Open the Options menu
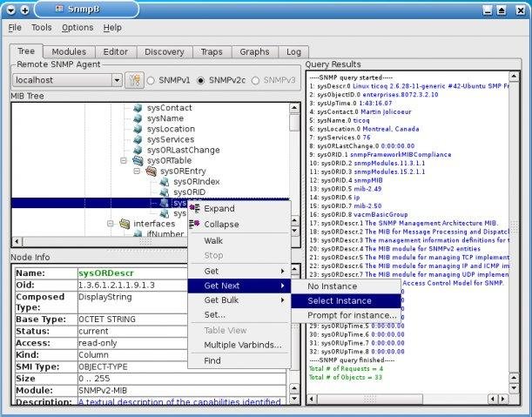532x417 pixels. pyautogui.click(x=77, y=28)
